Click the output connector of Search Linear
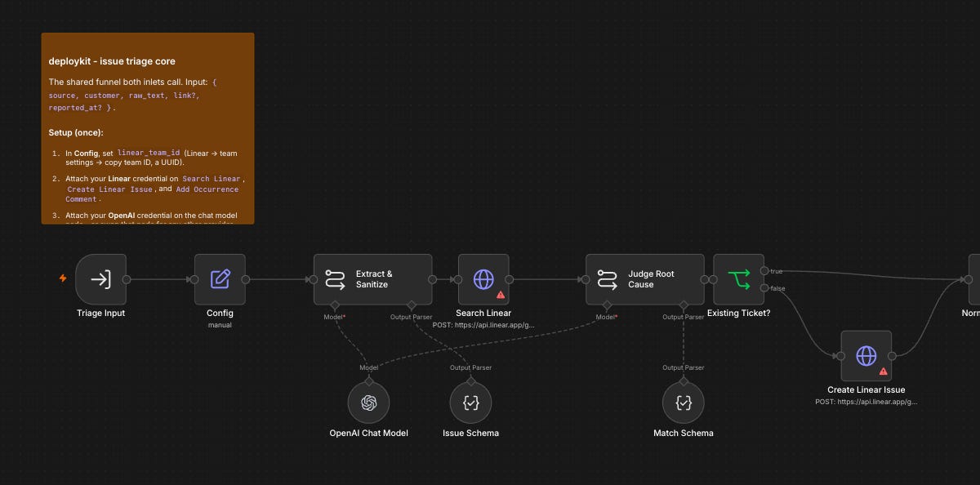This screenshot has width=980, height=485. coord(510,279)
